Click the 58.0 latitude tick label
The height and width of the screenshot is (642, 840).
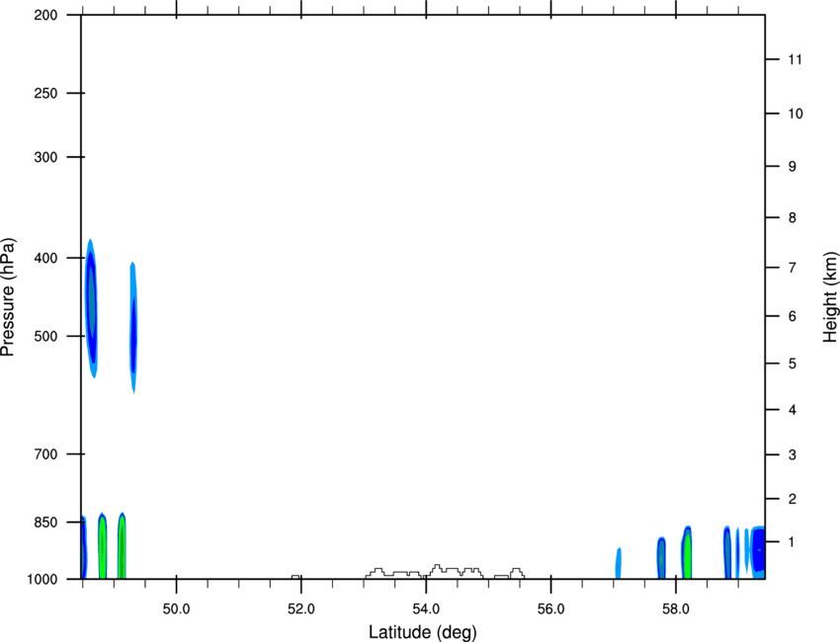pyautogui.click(x=676, y=609)
